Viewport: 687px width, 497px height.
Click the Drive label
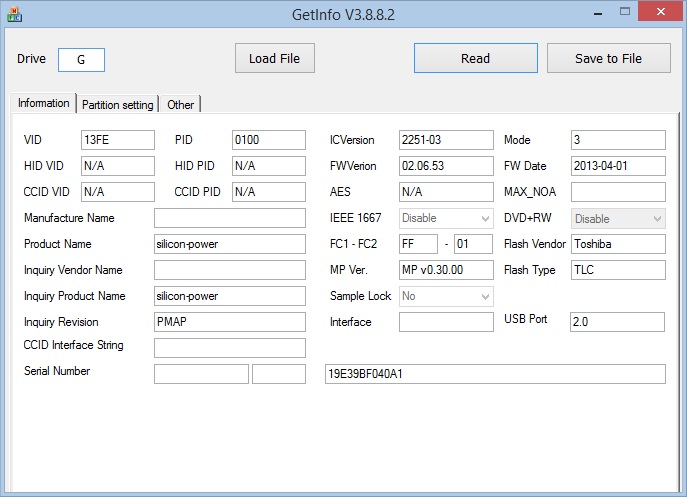coord(31,59)
